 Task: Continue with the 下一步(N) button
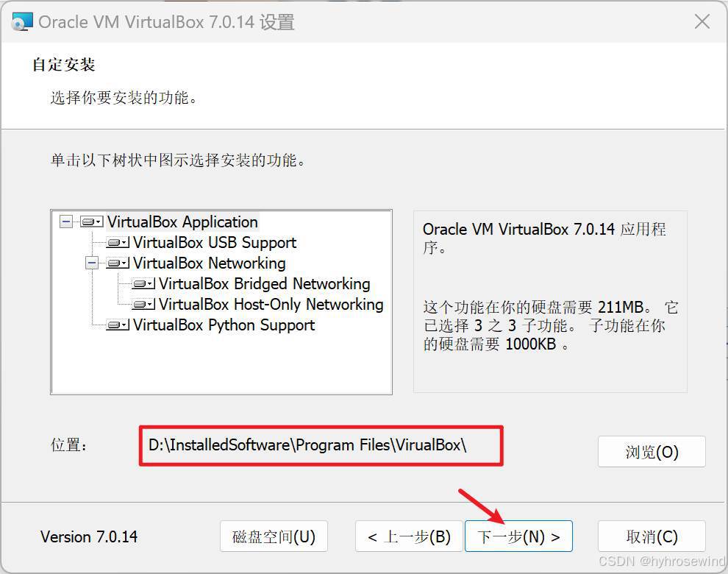(518, 536)
